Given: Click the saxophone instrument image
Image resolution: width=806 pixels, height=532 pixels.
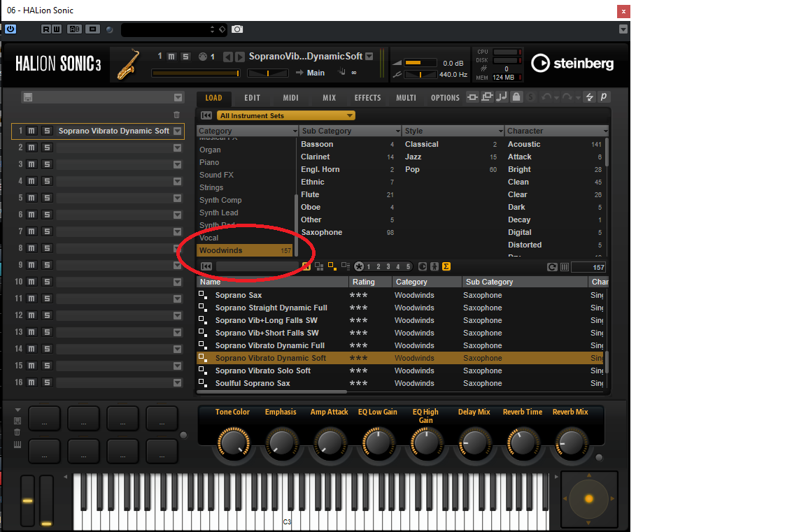Looking at the screenshot, I should tap(129, 64).
